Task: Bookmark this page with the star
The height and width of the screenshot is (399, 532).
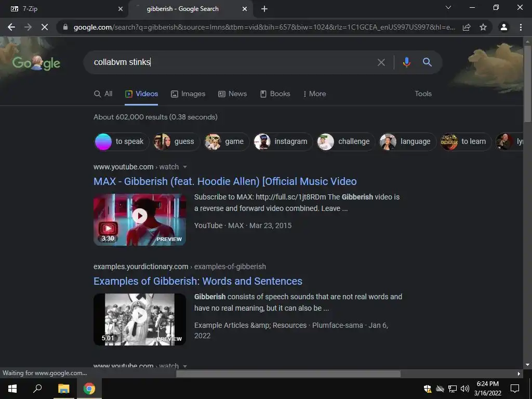Action: pyautogui.click(x=483, y=27)
